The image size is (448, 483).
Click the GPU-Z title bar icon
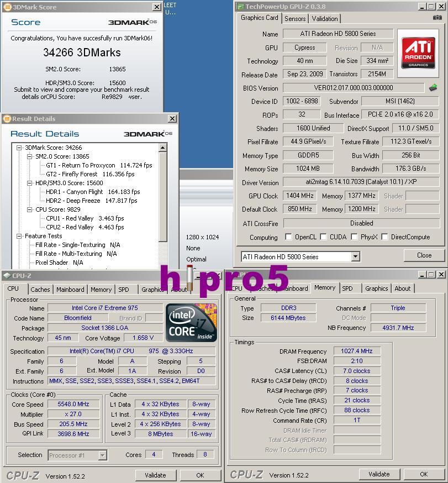(240, 7)
